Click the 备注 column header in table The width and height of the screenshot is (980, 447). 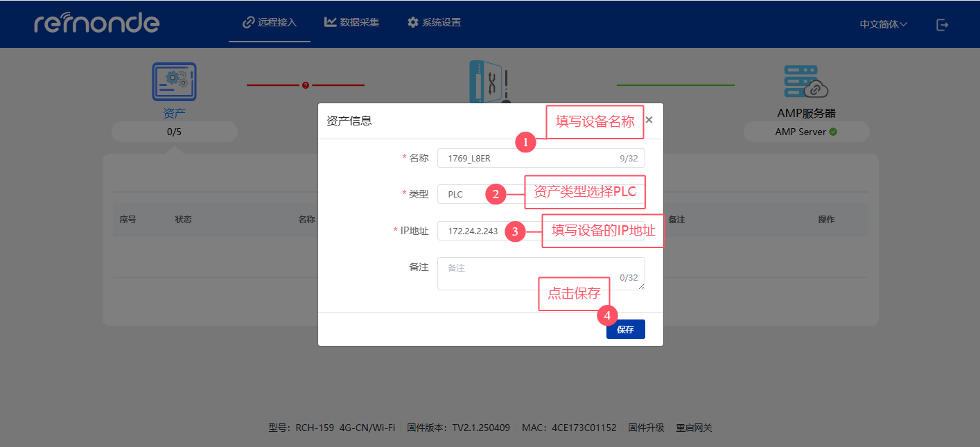click(676, 219)
